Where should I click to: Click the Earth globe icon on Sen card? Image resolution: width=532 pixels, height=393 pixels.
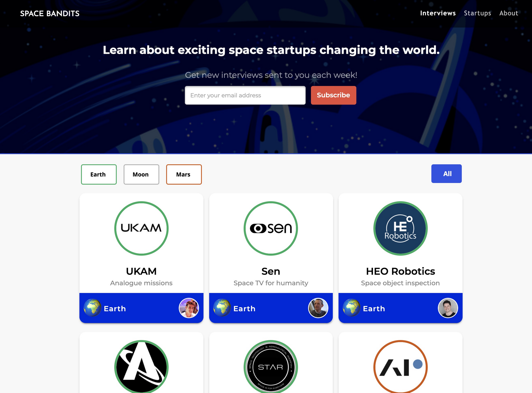[222, 308]
